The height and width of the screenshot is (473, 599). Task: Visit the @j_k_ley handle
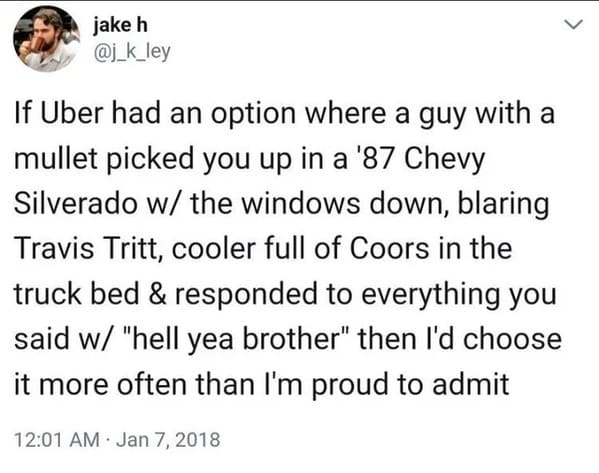point(132,52)
